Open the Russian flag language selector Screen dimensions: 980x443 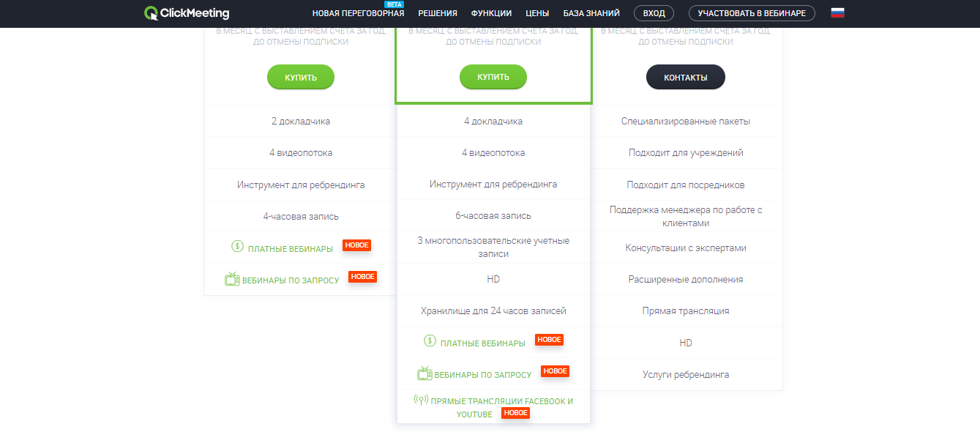[837, 13]
